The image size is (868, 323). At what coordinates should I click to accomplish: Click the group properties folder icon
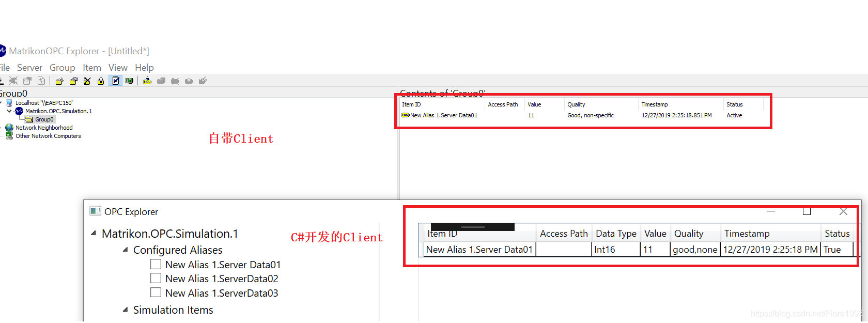click(73, 81)
